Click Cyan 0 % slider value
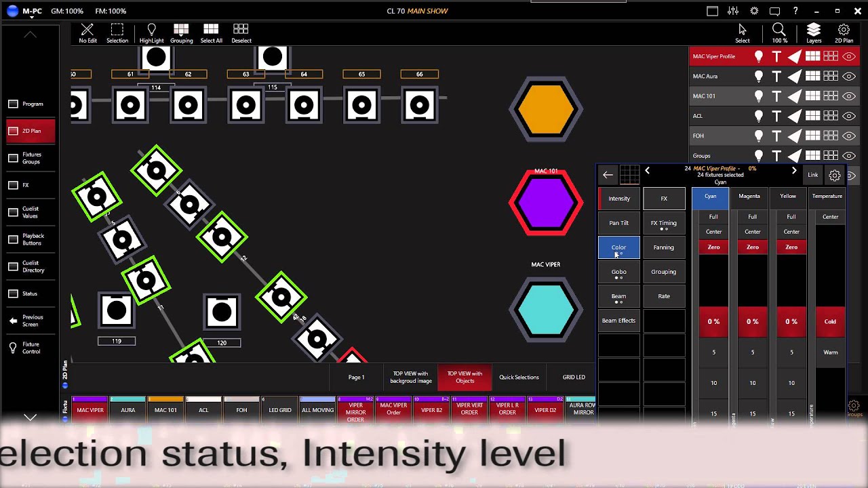868x488 pixels. point(713,321)
